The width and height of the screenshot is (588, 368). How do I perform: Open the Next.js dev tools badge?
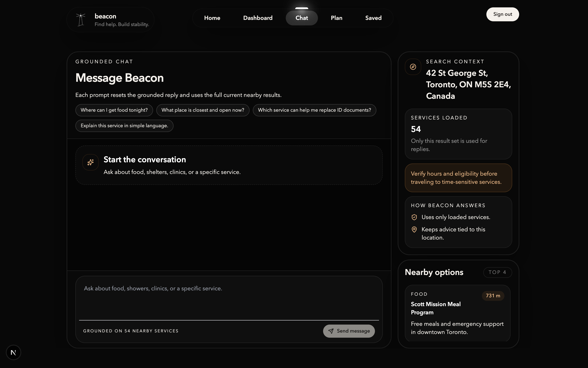pos(13,352)
